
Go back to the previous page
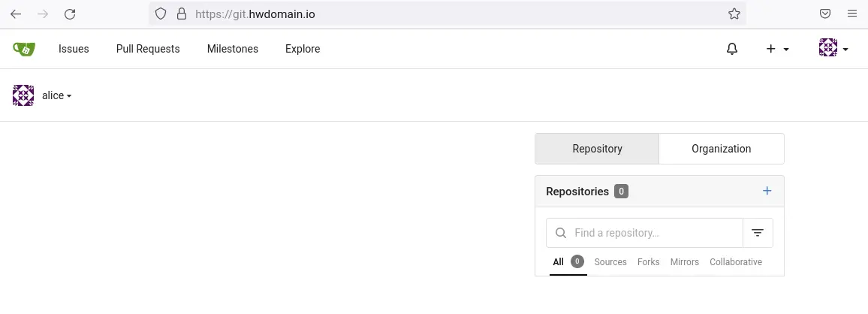(x=16, y=14)
